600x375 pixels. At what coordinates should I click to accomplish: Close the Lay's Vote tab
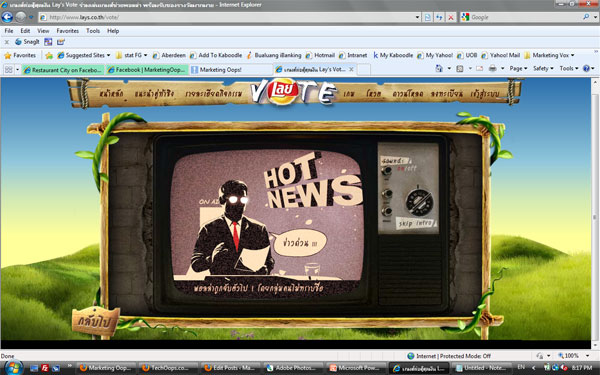click(351, 69)
